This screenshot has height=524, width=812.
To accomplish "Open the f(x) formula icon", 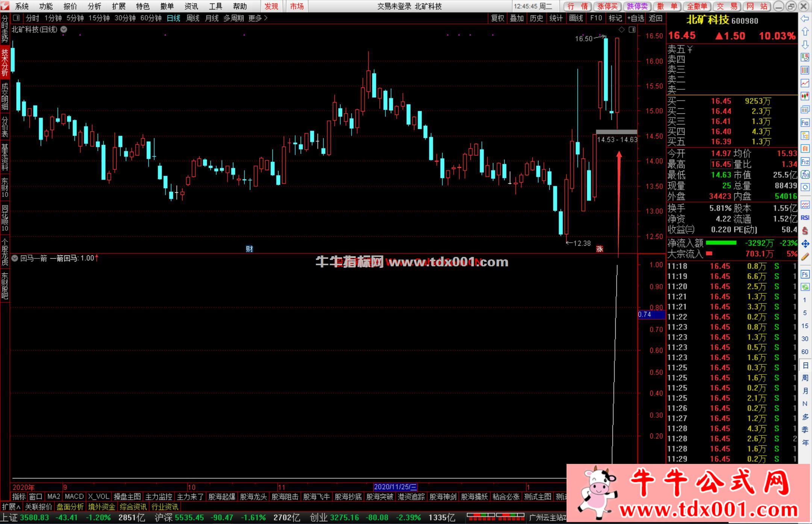I will click(805, 175).
